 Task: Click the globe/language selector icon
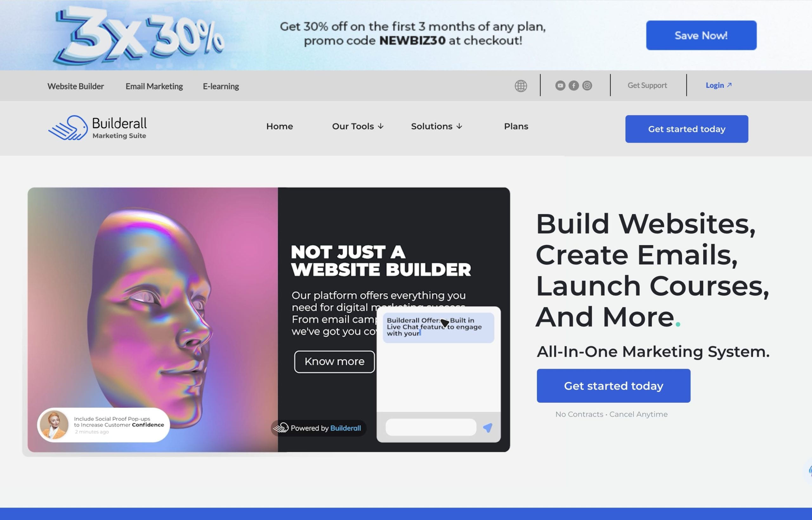click(520, 85)
